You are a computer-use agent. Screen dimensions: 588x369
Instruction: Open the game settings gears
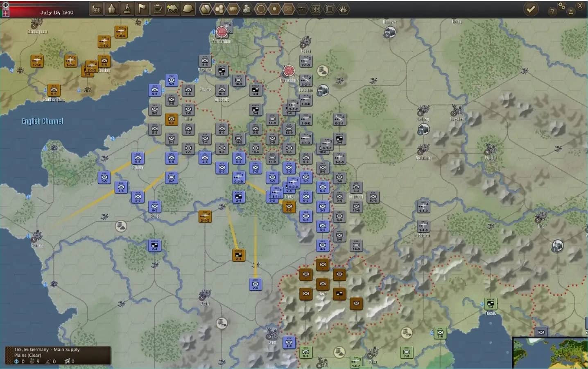tap(562, 6)
